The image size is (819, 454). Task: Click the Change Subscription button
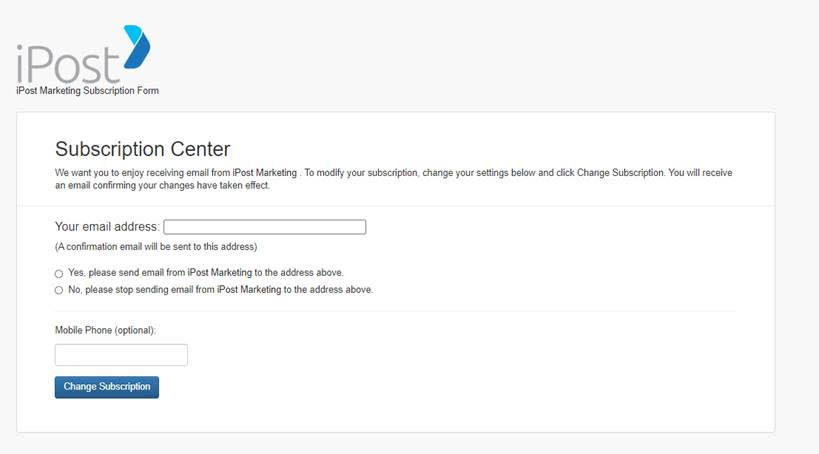[x=107, y=387]
